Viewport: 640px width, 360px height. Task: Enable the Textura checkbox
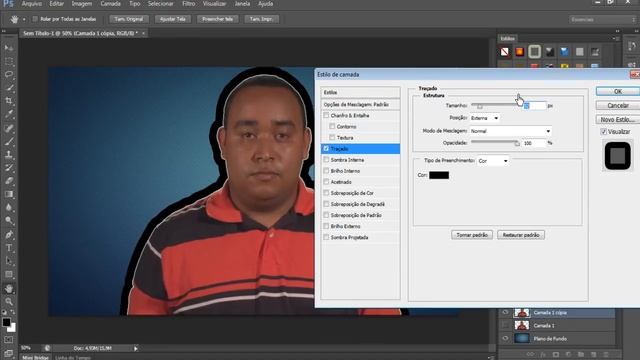click(x=332, y=138)
